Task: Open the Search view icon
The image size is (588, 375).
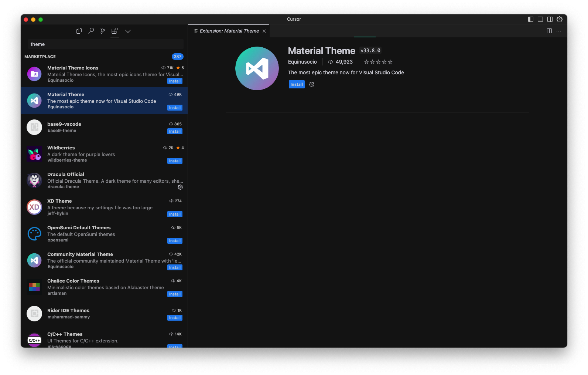Action: (x=91, y=31)
